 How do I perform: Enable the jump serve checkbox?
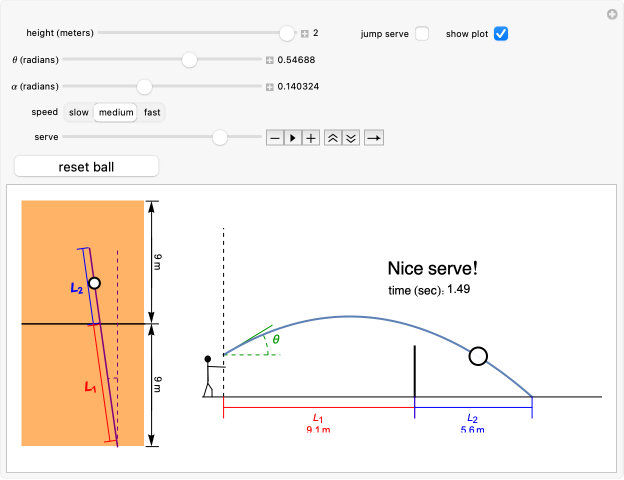422,33
